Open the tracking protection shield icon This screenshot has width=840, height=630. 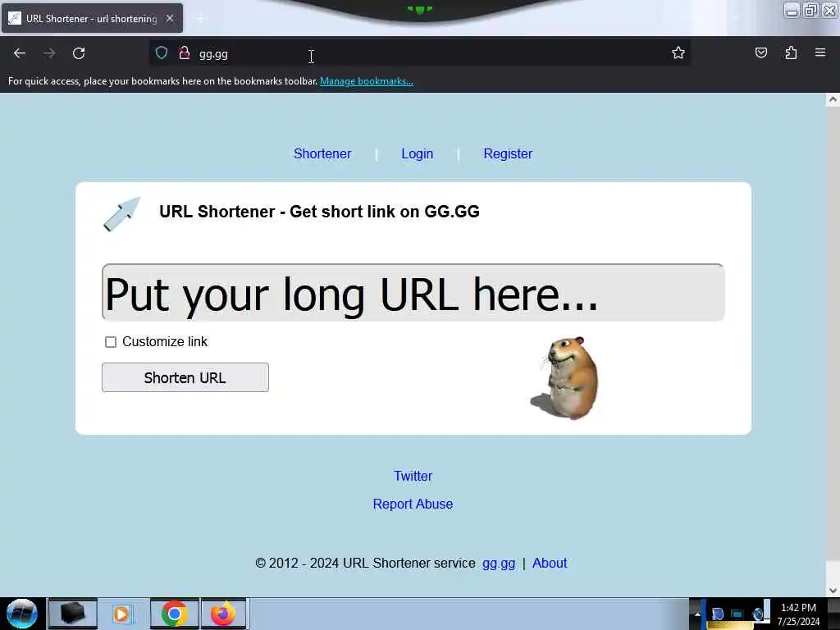pos(162,52)
